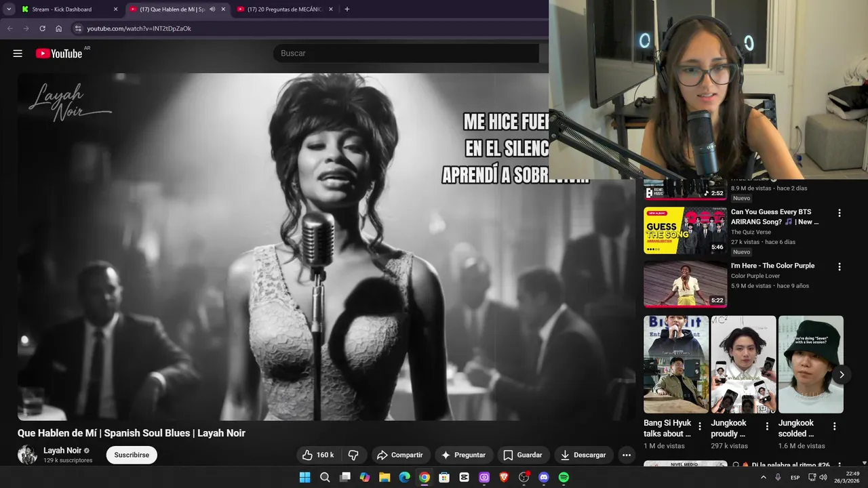Open options menu for Jungkook proudly short
The image size is (868, 488).
tap(767, 426)
